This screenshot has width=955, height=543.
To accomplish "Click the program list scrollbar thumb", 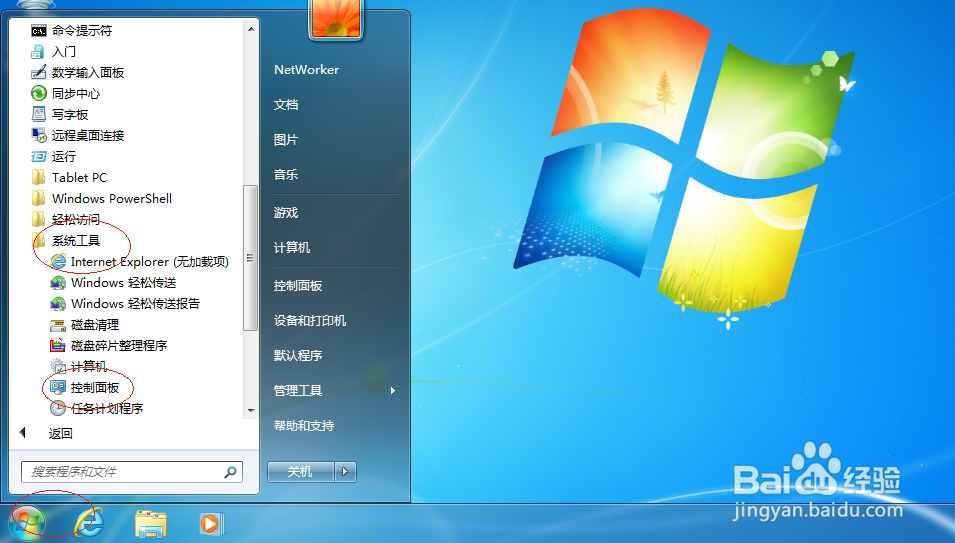I will [x=250, y=257].
